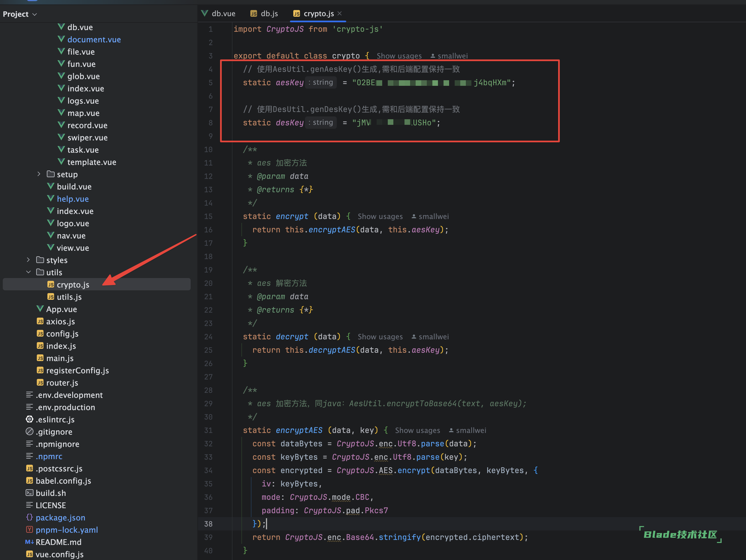This screenshot has height=560, width=746.
Task: Open file.vue from the tree
Action: 81,52
